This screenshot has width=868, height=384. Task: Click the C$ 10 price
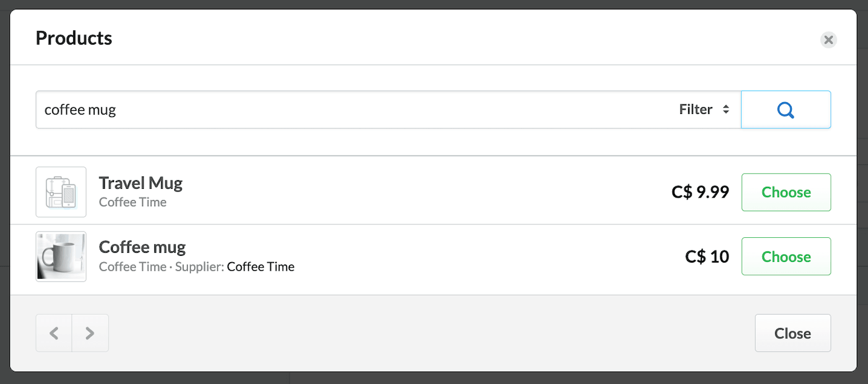pos(707,256)
